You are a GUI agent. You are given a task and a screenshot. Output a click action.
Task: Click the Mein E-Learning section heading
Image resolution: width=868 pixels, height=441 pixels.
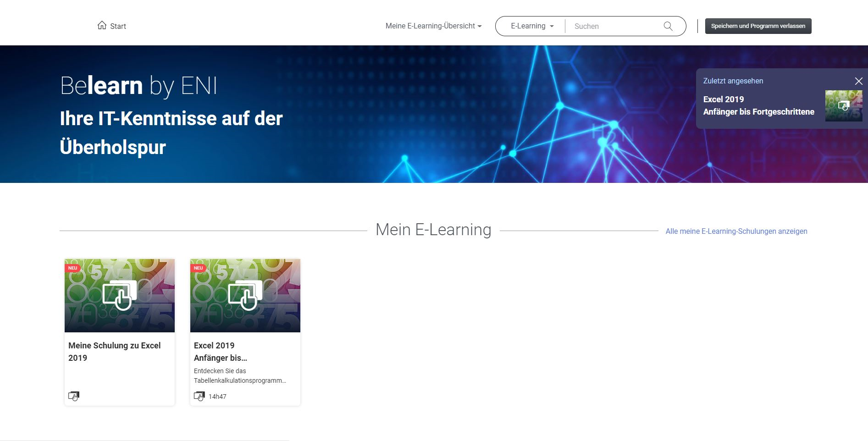point(433,230)
